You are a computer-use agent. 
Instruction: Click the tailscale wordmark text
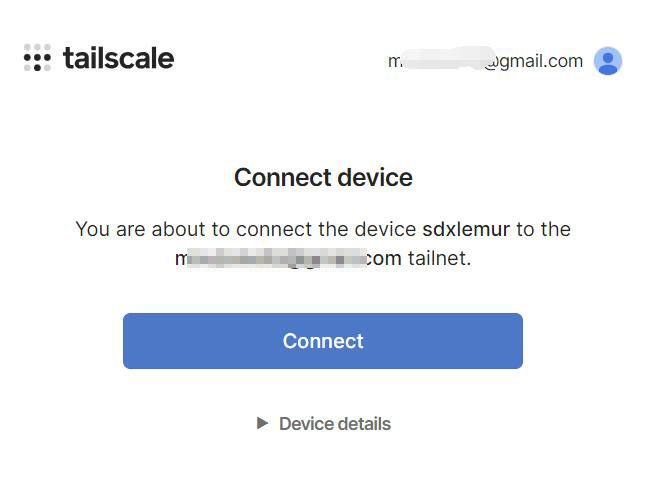pos(119,58)
